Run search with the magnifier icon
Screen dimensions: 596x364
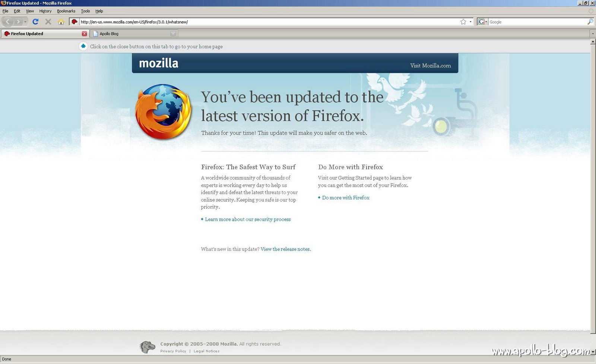pos(590,22)
